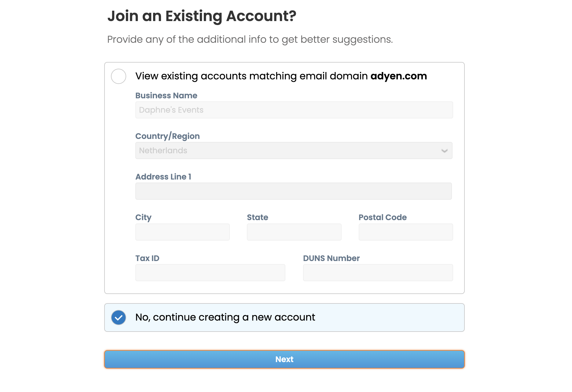Click the Postal Code input

pos(405,232)
